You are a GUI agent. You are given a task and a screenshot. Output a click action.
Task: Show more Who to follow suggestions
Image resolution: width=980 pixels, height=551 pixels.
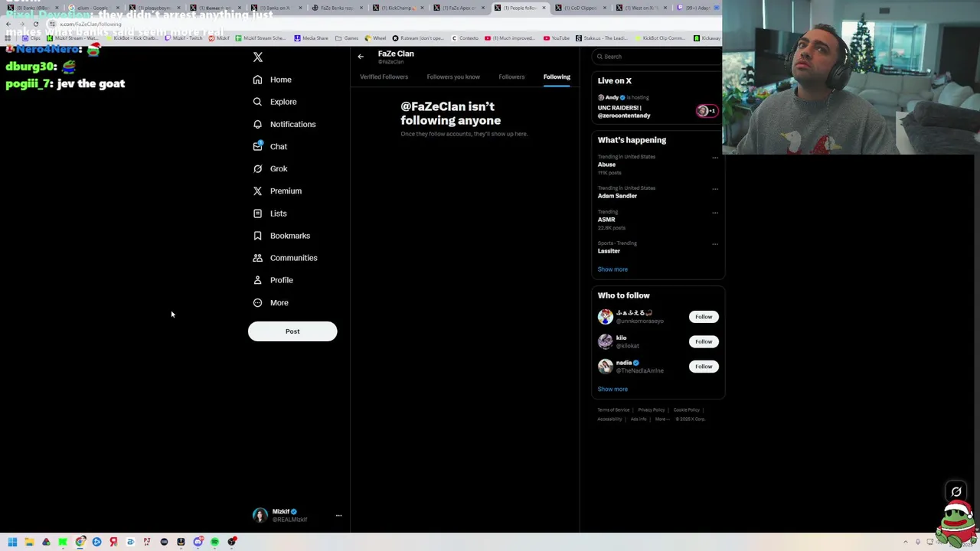point(612,389)
